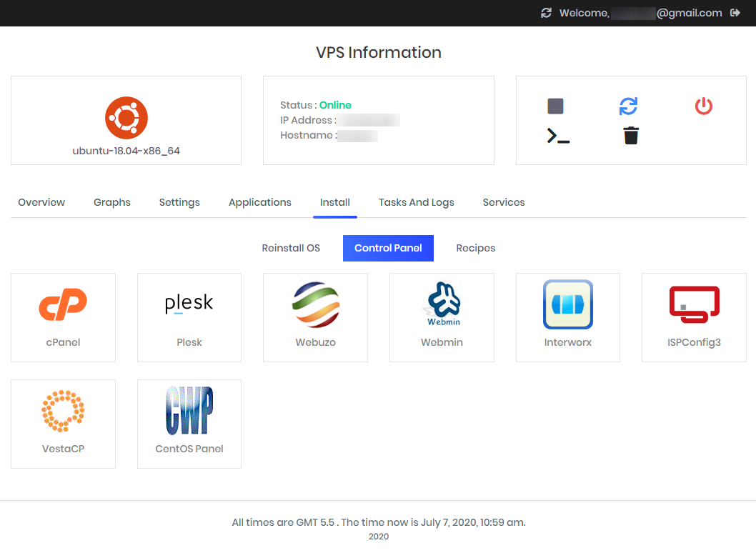Go to the Settings tab
This screenshot has height=553, width=756.
[x=179, y=202]
